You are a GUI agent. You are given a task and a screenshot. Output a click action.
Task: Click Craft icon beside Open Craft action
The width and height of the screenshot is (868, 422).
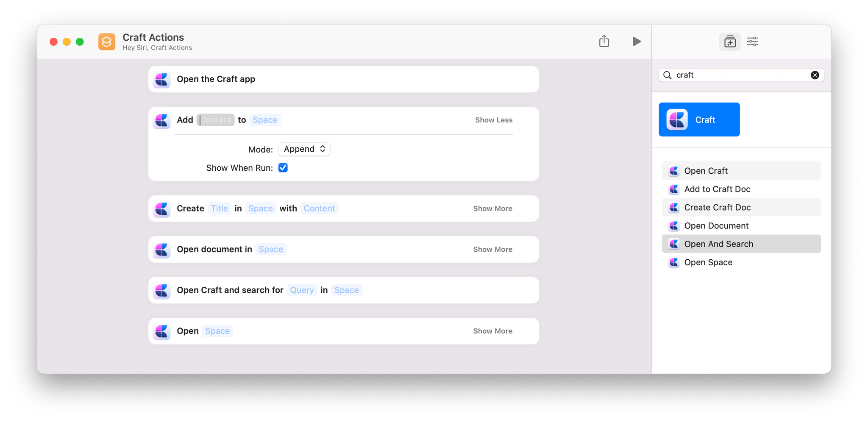[674, 171]
